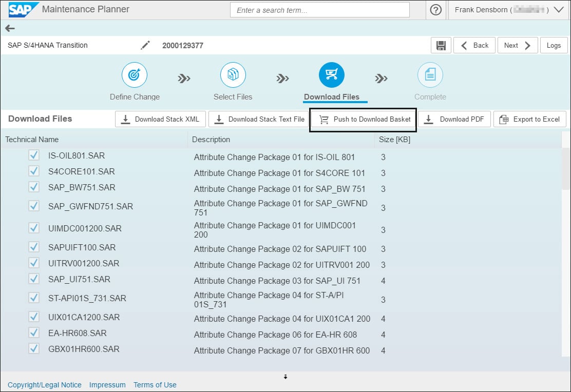Click the save disk icon
Viewport: 571px width, 392px height.
pos(441,45)
